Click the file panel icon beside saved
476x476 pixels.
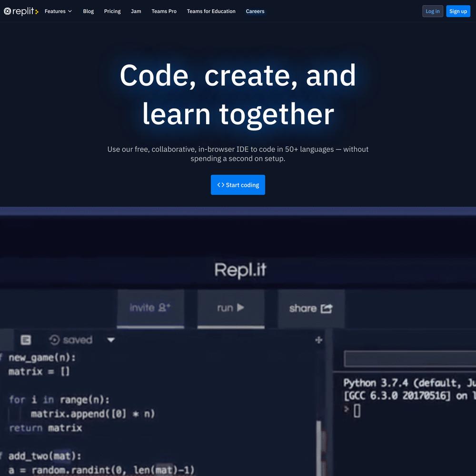pyautogui.click(x=26, y=340)
